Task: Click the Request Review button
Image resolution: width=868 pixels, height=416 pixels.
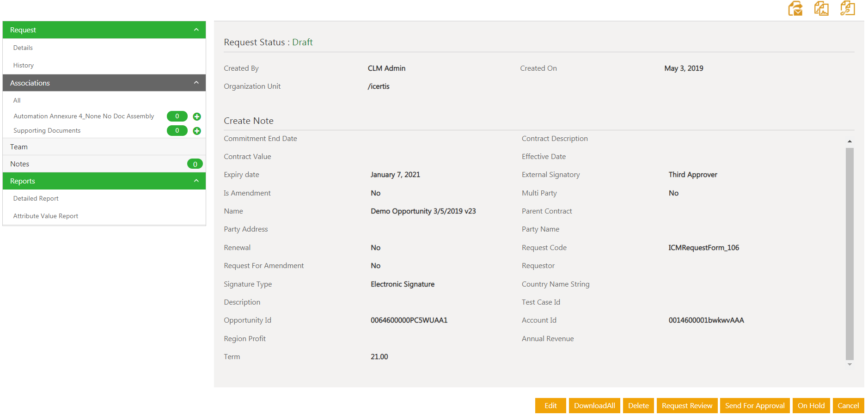Action: [687, 406]
